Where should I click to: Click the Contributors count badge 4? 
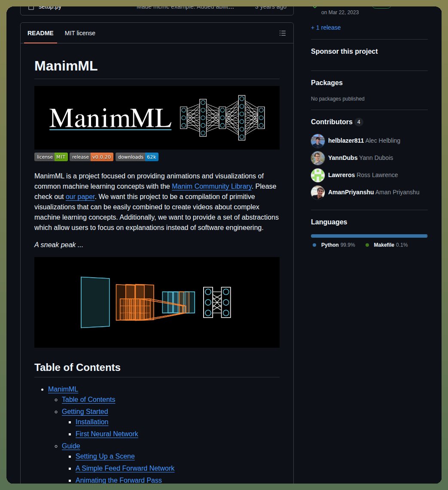359,122
